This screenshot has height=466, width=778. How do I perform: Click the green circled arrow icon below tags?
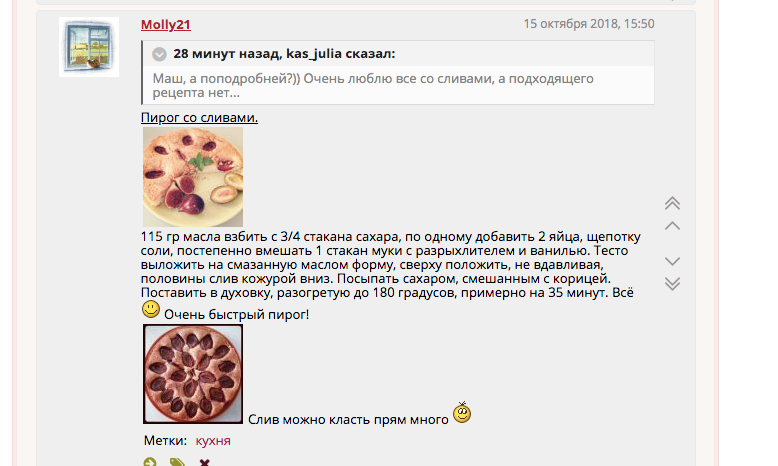click(150, 462)
